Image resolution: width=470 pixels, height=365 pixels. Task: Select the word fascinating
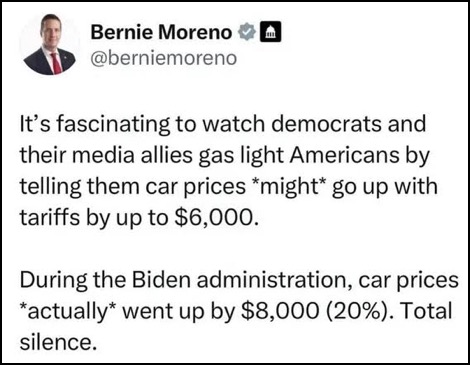(x=112, y=125)
